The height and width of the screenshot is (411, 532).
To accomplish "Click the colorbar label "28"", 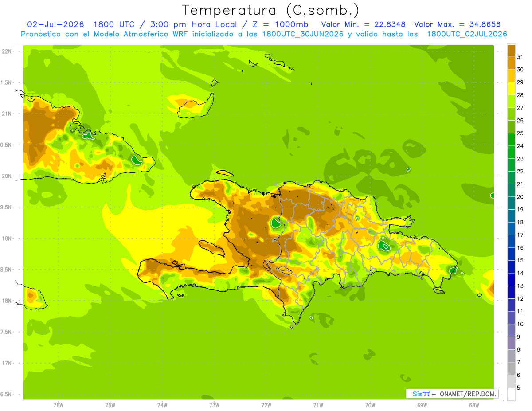I will [x=520, y=95].
